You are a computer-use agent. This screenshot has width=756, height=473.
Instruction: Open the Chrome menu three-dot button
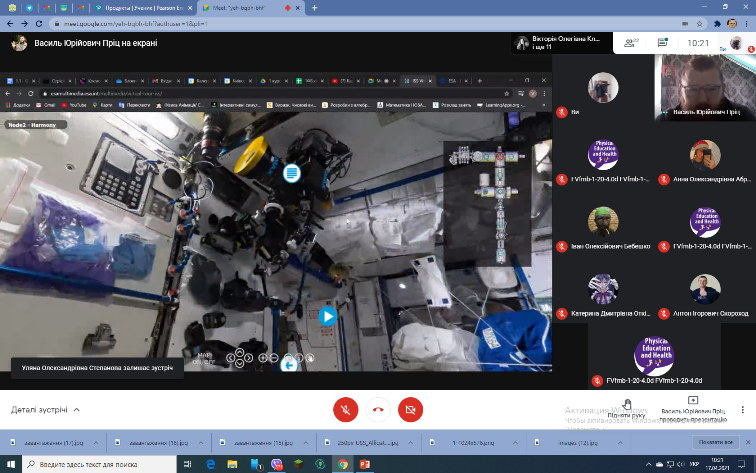point(745,22)
